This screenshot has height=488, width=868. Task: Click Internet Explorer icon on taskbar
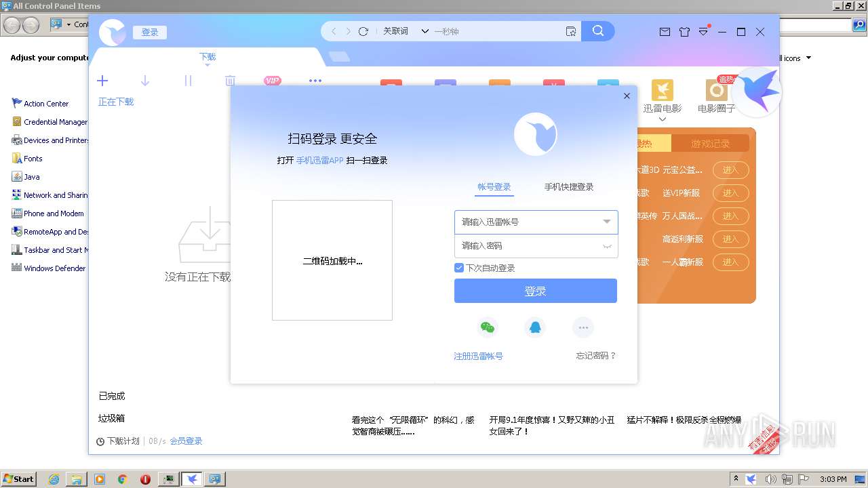pyautogui.click(x=54, y=479)
